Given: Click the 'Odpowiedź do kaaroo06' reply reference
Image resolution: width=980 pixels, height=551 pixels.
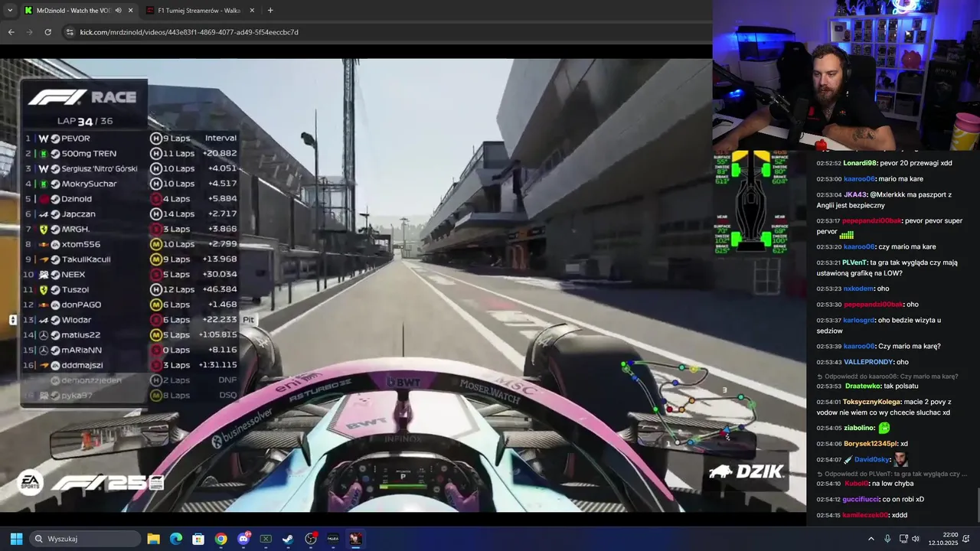Looking at the screenshot, I should (887, 377).
